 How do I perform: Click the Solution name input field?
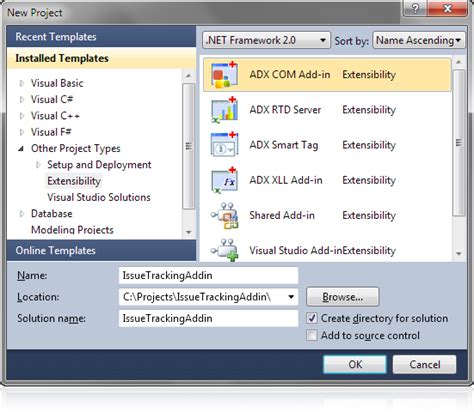(x=208, y=318)
